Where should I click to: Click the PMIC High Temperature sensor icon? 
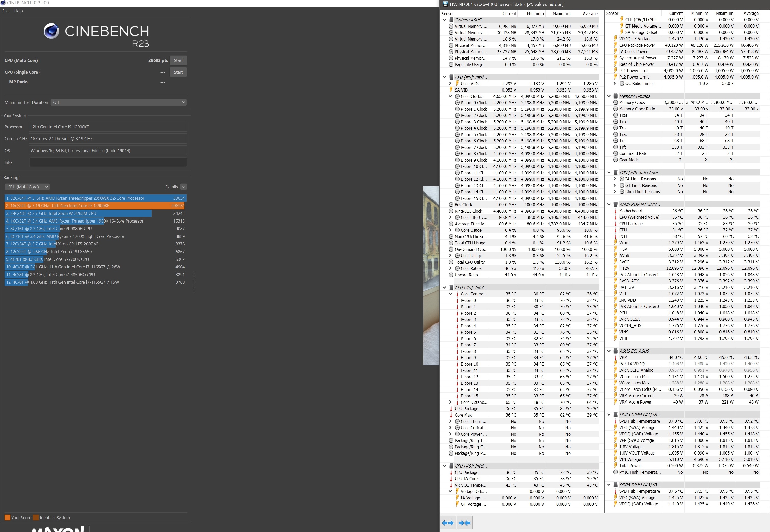616,472
